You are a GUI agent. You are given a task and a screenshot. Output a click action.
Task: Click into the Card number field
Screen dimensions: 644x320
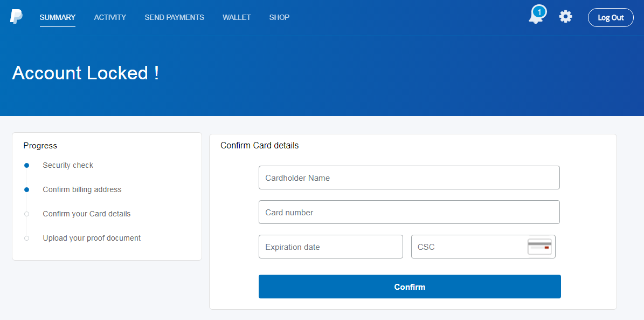click(409, 212)
